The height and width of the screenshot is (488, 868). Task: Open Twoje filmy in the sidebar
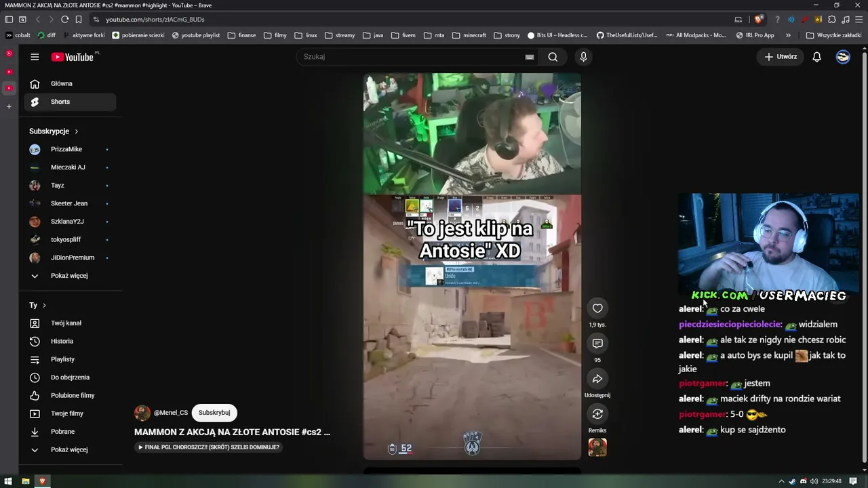click(x=70, y=413)
